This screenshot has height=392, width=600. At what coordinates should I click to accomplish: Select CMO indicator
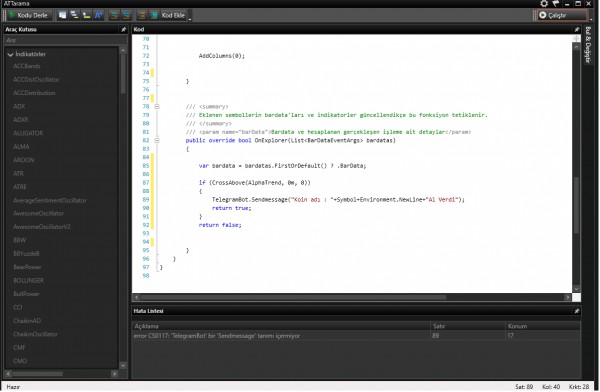(20, 361)
